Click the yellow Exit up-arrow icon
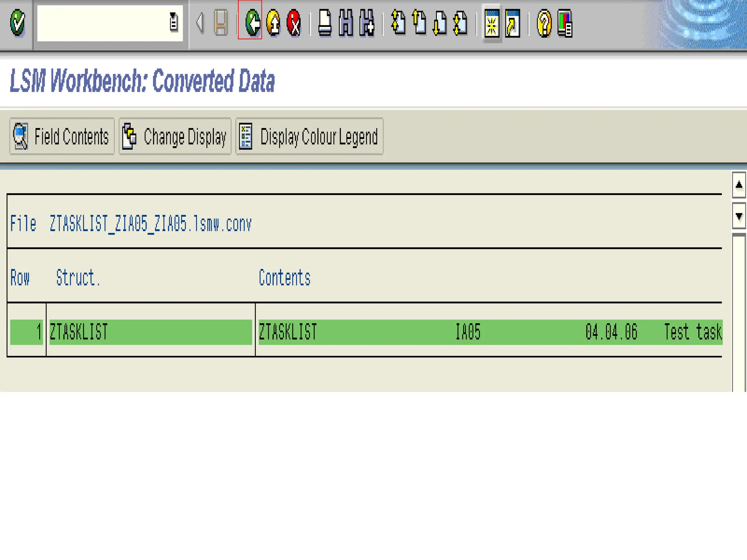 tap(273, 23)
